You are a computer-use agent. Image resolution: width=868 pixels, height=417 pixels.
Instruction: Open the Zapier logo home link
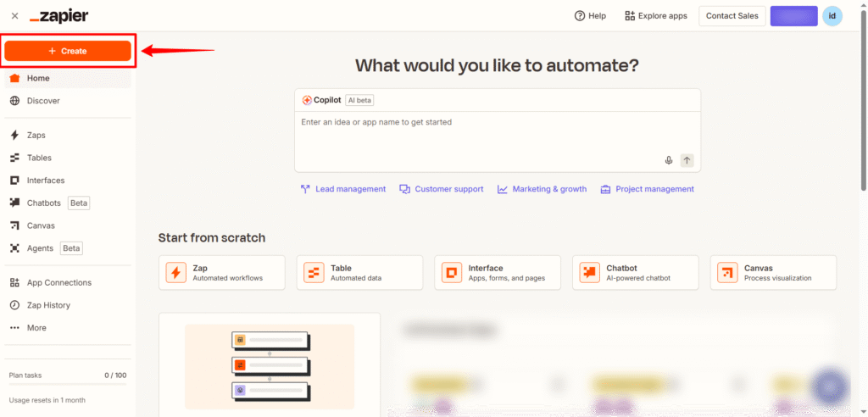pos(58,16)
